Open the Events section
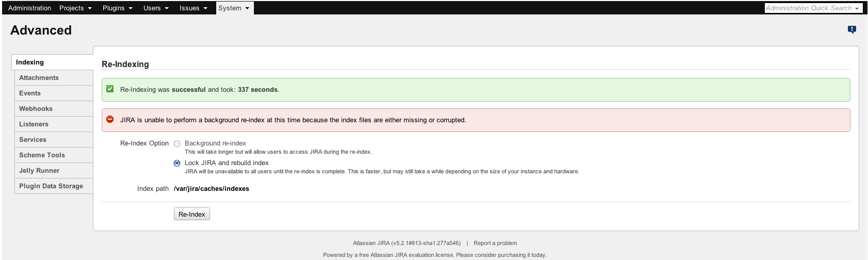 [x=54, y=93]
